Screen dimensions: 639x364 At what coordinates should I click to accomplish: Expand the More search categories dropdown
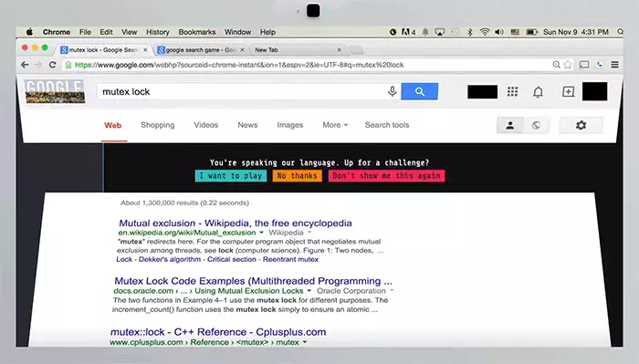pyautogui.click(x=335, y=125)
